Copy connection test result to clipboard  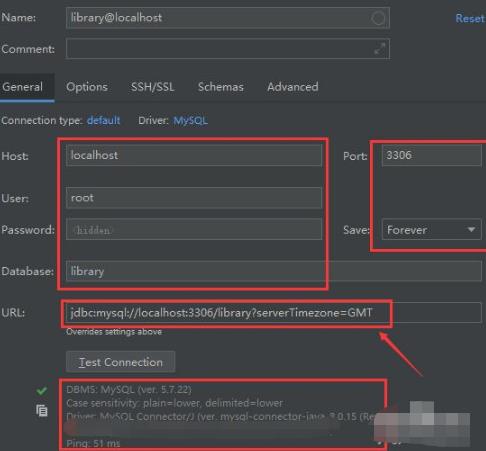point(42,410)
